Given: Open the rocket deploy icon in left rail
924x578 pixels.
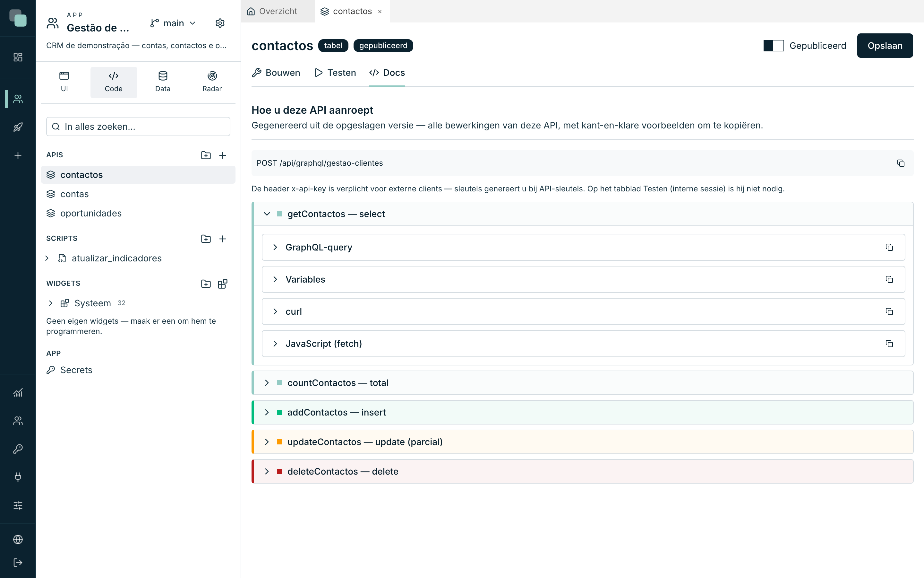Looking at the screenshot, I should tap(18, 127).
